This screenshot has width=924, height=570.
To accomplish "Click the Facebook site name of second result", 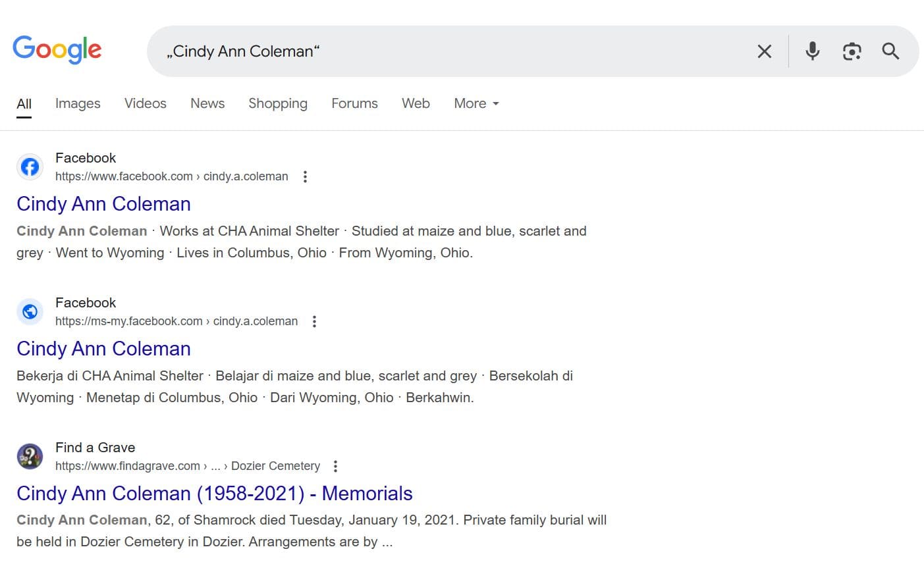I will click(86, 303).
